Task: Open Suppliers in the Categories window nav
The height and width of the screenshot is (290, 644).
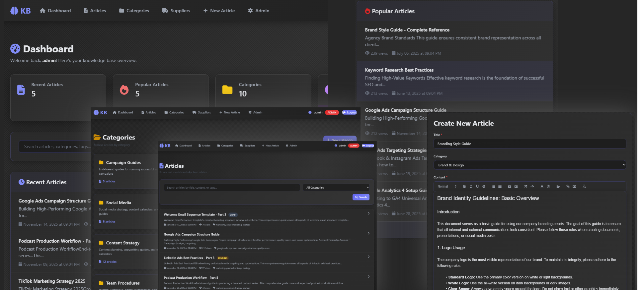Action: tap(202, 112)
